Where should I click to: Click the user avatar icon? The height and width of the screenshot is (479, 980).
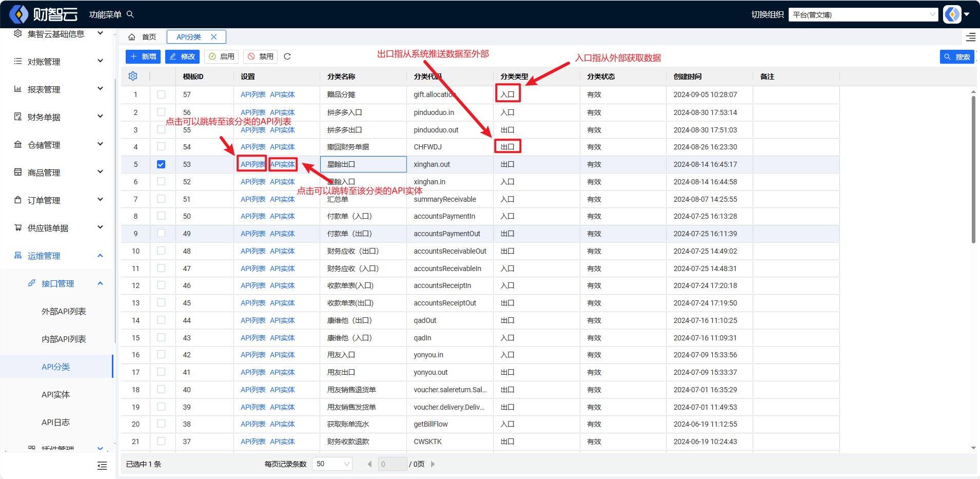pyautogui.click(x=952, y=14)
